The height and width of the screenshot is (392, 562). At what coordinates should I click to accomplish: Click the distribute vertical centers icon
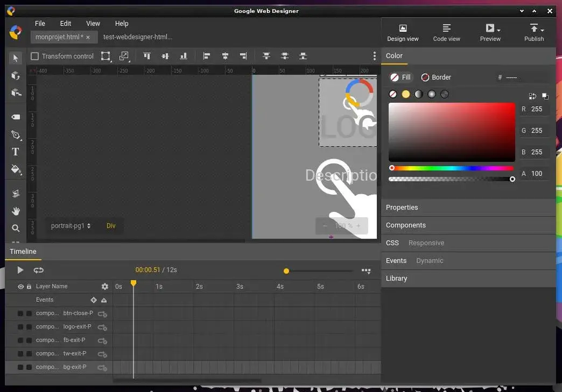(x=285, y=56)
